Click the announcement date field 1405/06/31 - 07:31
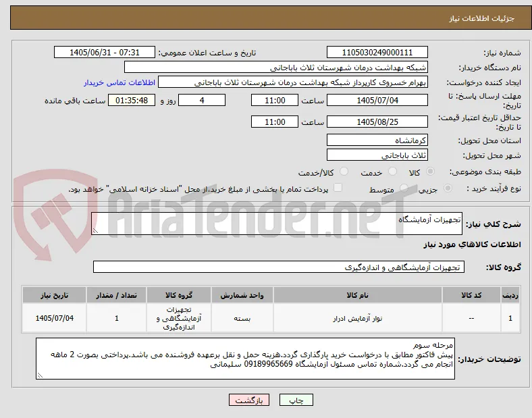The width and height of the screenshot is (532, 418). 105,52
